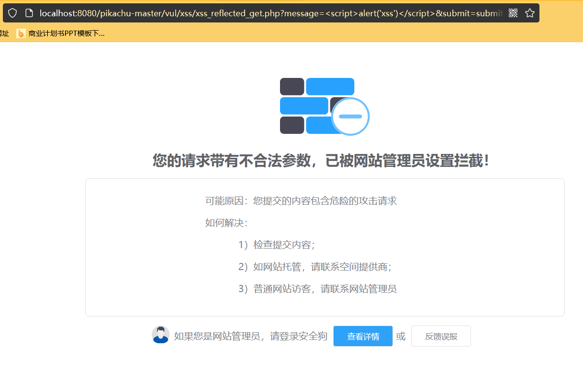Screen dimensions: 583x392
Task: Click the orange bookmark favicon icon
Action: point(21,33)
